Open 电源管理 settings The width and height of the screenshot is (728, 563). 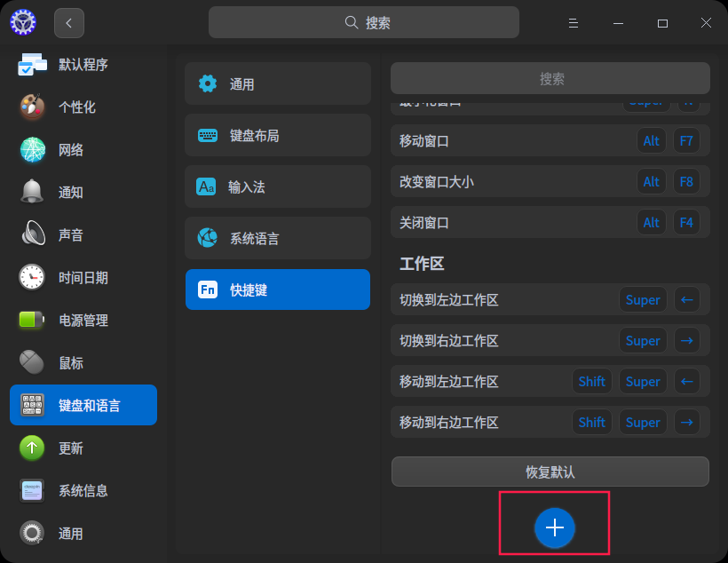[83, 320]
